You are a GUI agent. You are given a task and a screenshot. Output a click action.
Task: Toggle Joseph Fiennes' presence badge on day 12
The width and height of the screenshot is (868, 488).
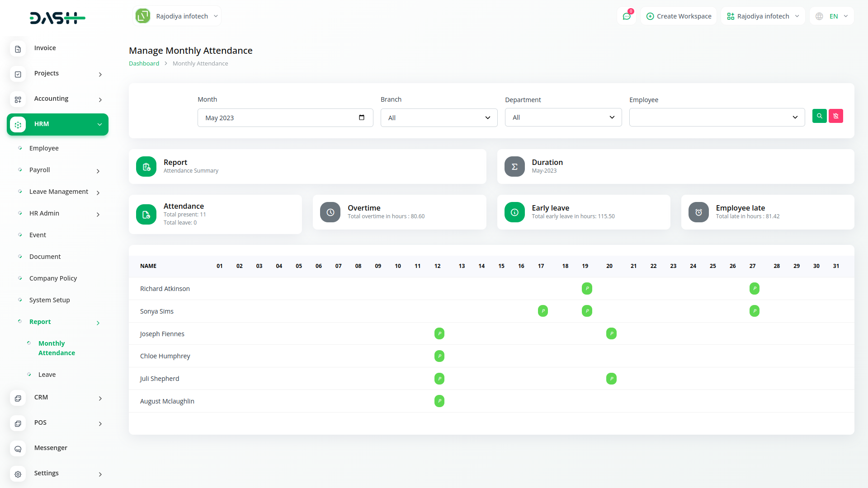(439, 333)
